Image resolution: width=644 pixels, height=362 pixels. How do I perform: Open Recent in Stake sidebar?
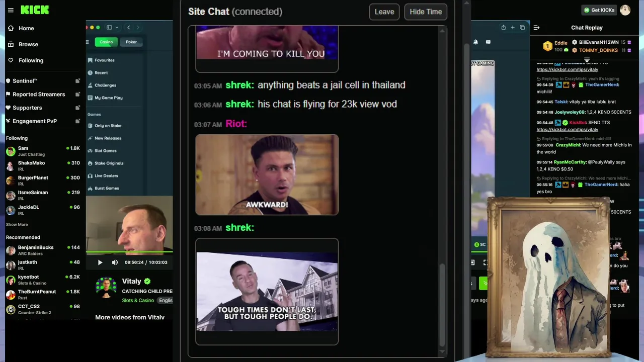(98, 73)
